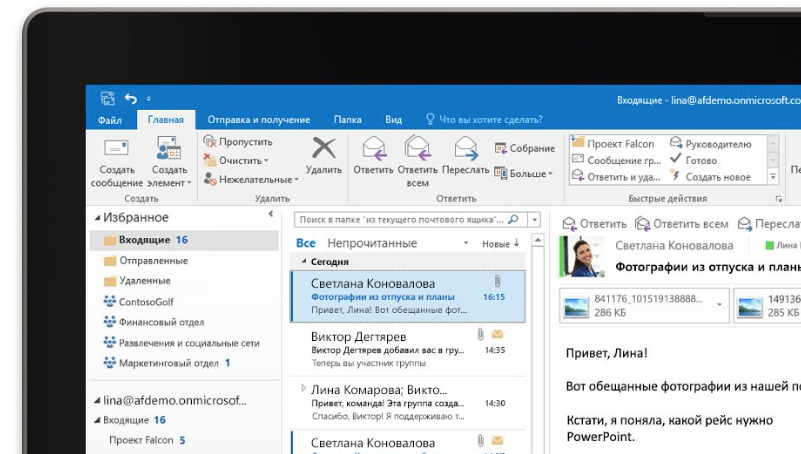Viewport: 801px width, 454px height.
Task: Open the Маркетинговый отдел group folder
Action: tap(169, 363)
